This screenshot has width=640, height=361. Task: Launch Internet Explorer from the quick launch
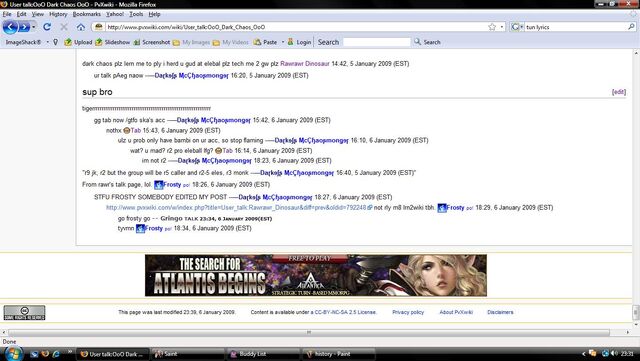pos(56,354)
